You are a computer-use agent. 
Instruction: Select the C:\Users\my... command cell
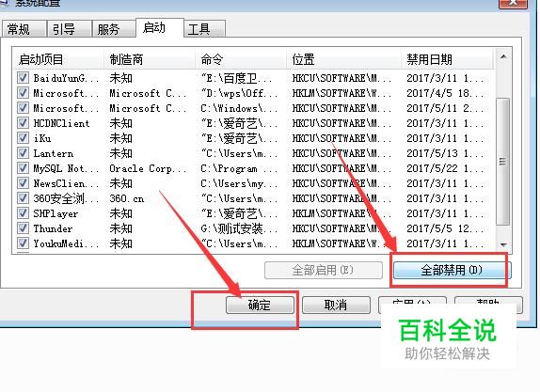pyautogui.click(x=238, y=183)
